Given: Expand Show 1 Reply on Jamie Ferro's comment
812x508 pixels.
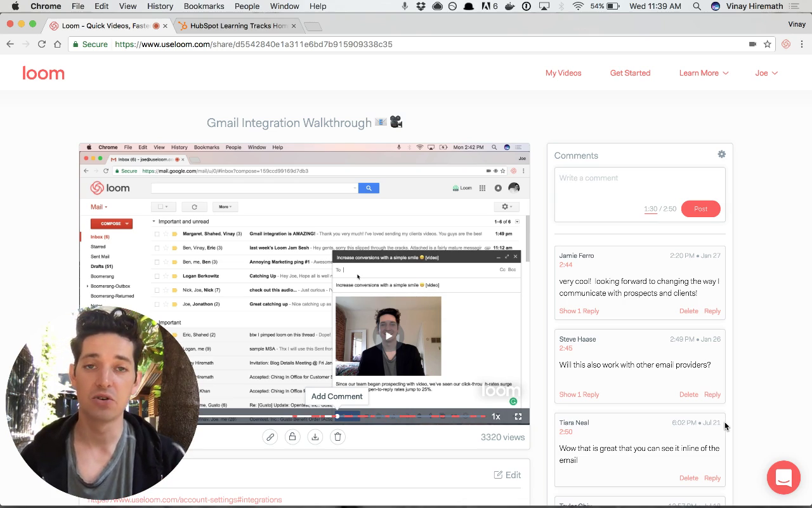Looking at the screenshot, I should pyautogui.click(x=579, y=311).
